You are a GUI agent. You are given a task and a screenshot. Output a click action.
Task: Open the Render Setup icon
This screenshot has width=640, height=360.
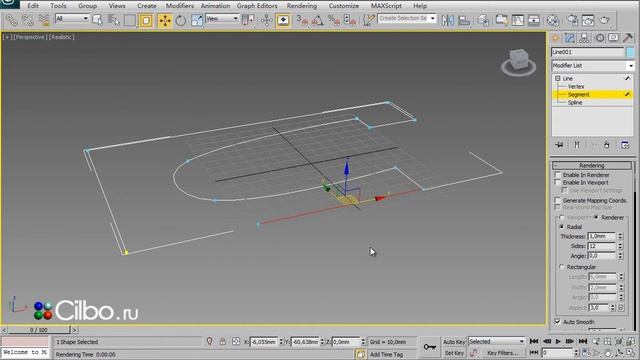tap(572, 20)
